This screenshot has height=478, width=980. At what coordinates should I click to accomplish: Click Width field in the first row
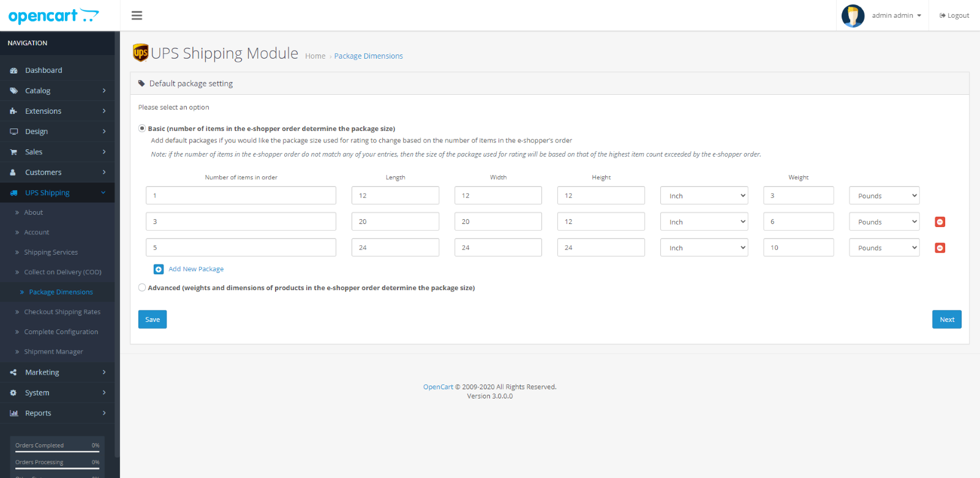498,196
